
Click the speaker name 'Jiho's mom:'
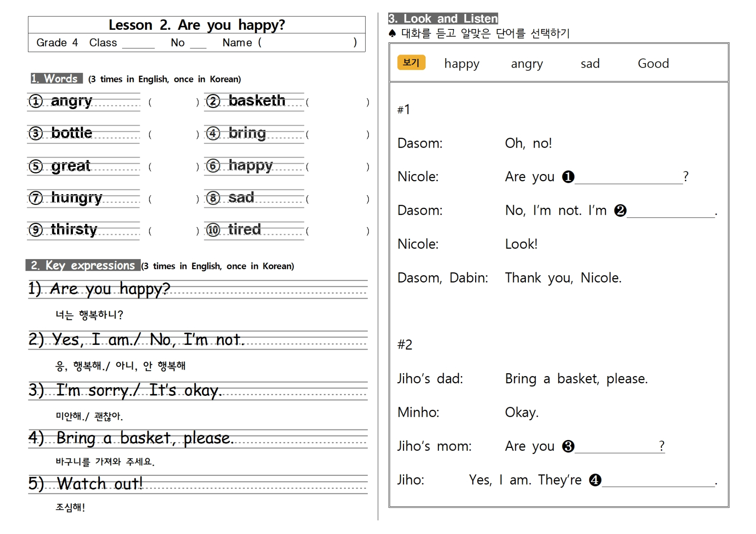[x=434, y=446]
